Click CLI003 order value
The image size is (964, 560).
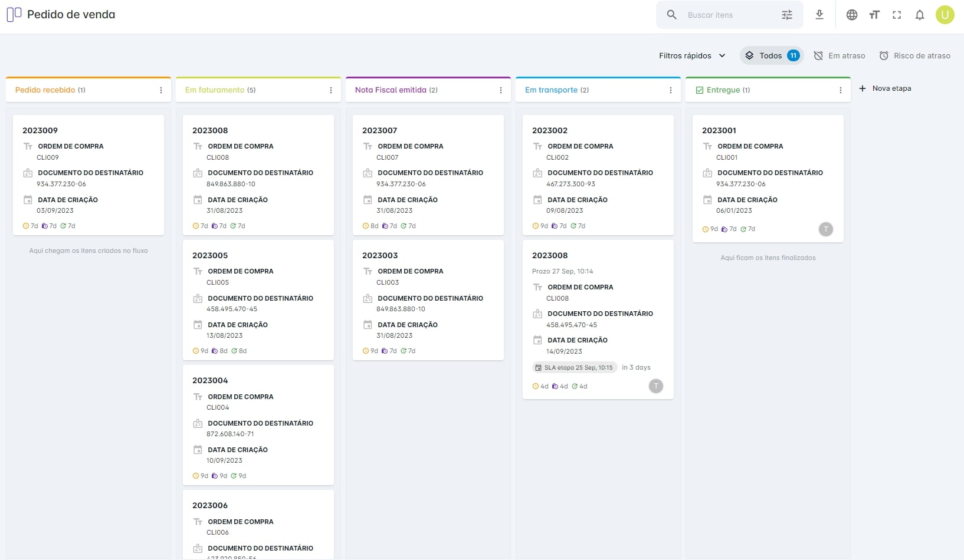click(388, 282)
